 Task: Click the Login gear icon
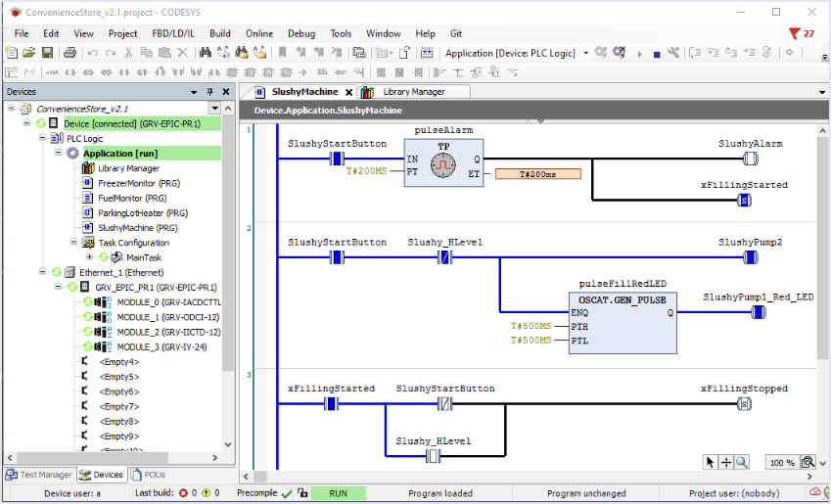click(x=602, y=53)
